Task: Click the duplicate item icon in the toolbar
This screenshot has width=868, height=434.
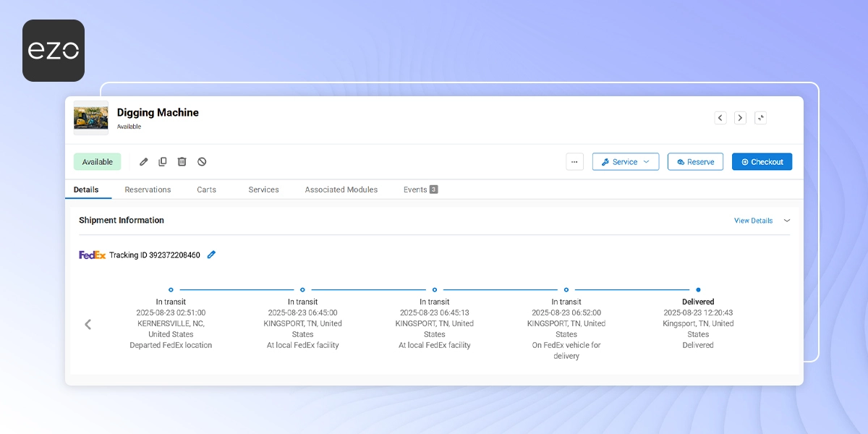Action: (x=163, y=161)
